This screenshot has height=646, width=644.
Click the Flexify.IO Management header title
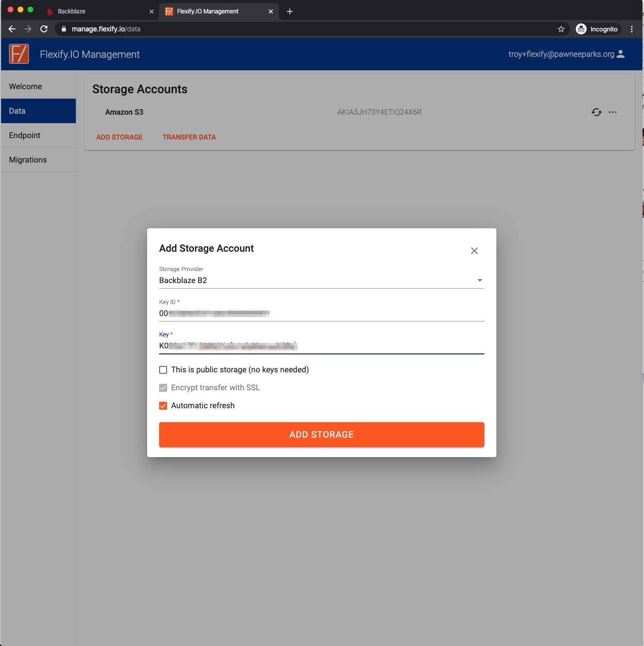90,54
